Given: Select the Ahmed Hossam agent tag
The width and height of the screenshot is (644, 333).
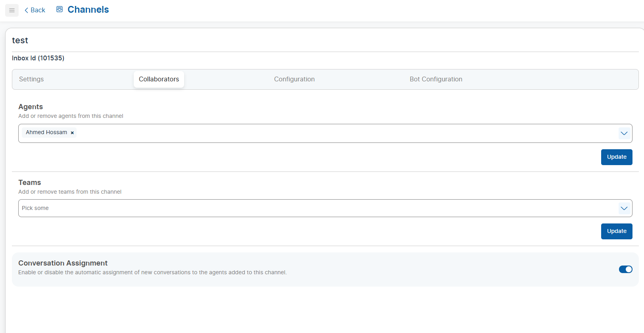Looking at the screenshot, I should (x=46, y=133).
